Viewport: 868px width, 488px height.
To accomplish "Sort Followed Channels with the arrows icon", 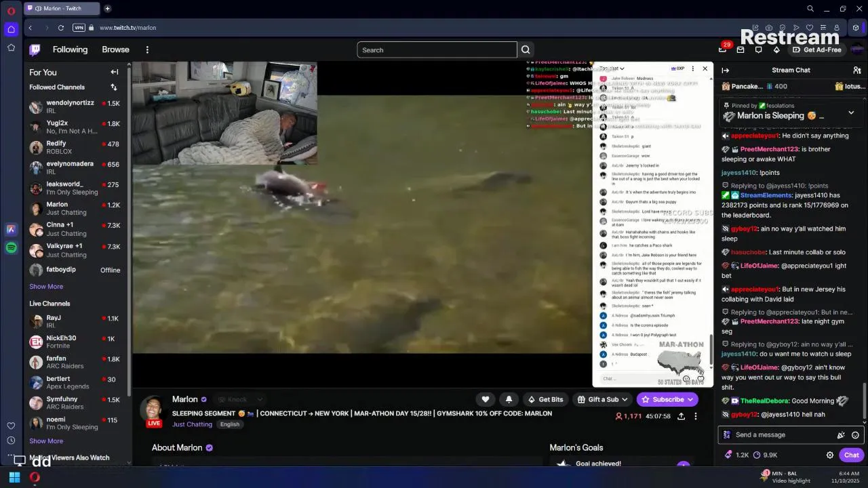I will (x=113, y=87).
